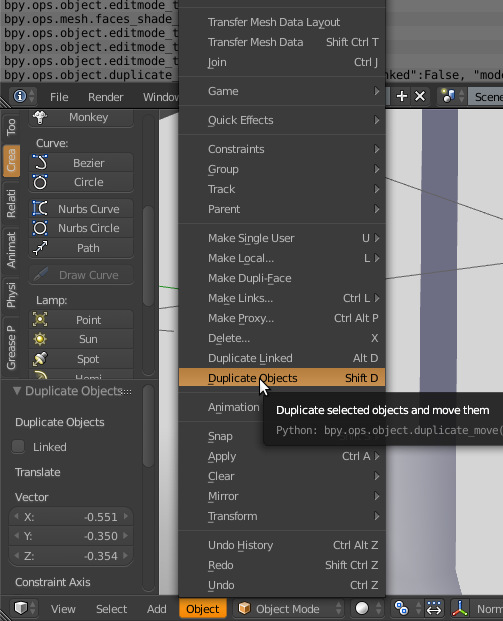Switch to the Relations tab
The height and width of the screenshot is (621, 503).
point(11,203)
